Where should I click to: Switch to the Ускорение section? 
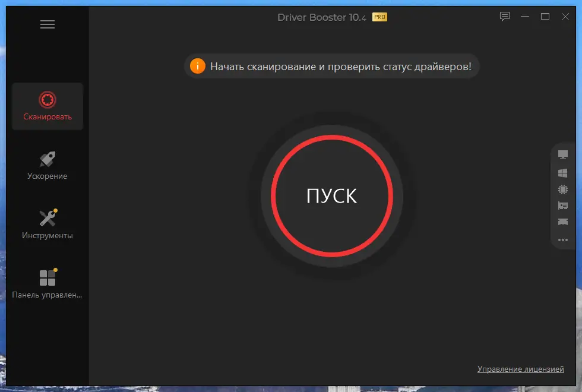46,175
